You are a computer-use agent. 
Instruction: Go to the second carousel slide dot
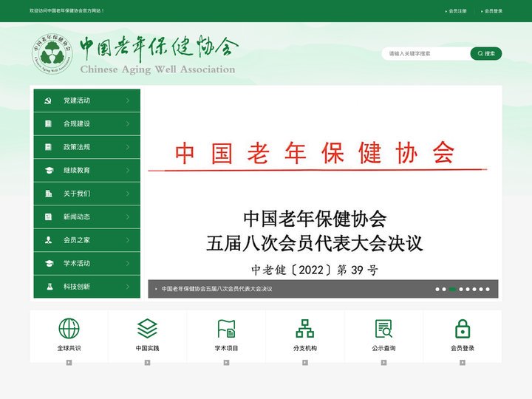[x=444, y=290]
